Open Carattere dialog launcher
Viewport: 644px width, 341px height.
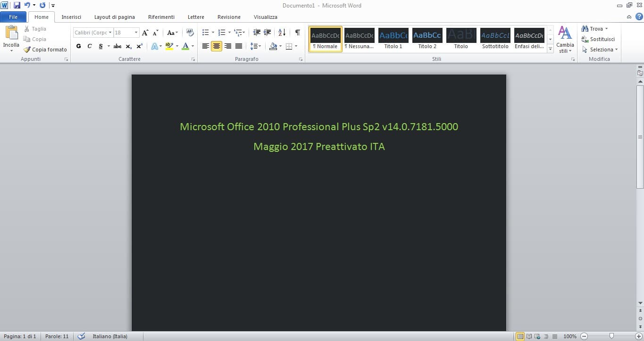(193, 59)
